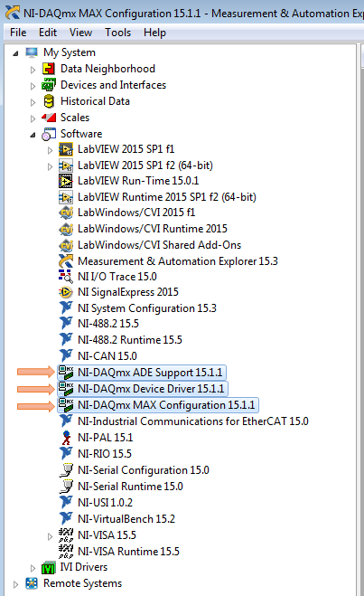Viewport: 364px width, 596px height.
Task: Open the Tools menu
Action: (x=118, y=33)
